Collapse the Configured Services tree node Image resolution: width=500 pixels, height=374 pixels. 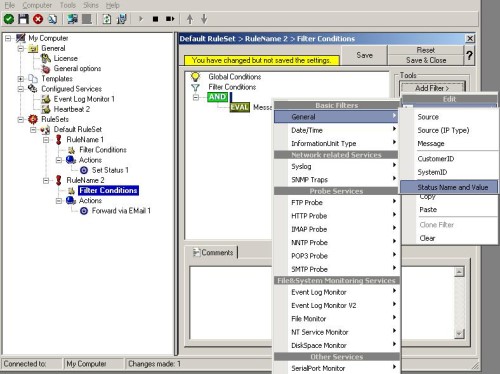tap(20, 89)
